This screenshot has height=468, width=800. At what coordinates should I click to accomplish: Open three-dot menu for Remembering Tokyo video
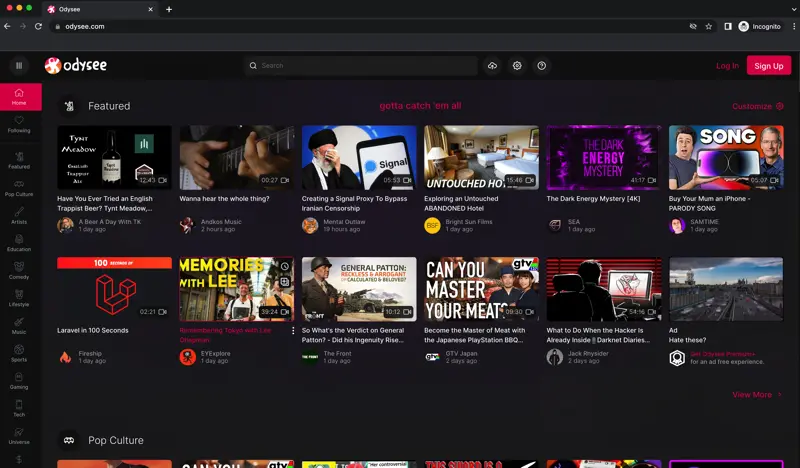tap(293, 331)
